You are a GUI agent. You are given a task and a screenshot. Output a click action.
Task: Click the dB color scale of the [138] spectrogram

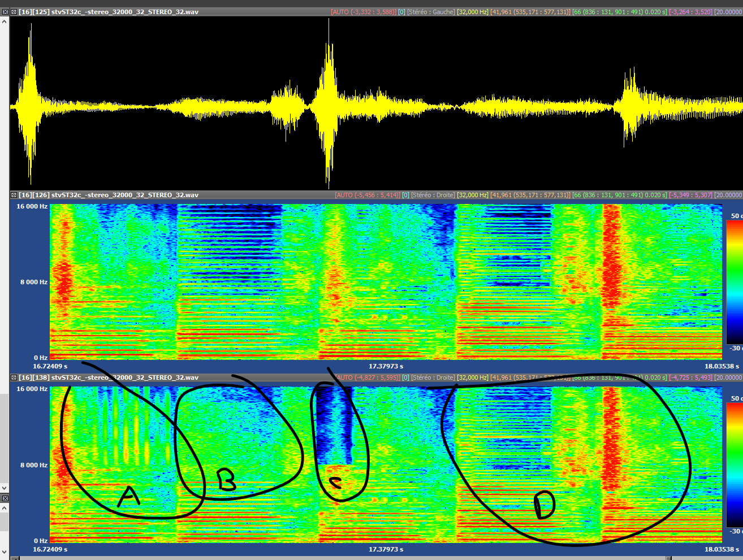[x=734, y=465]
